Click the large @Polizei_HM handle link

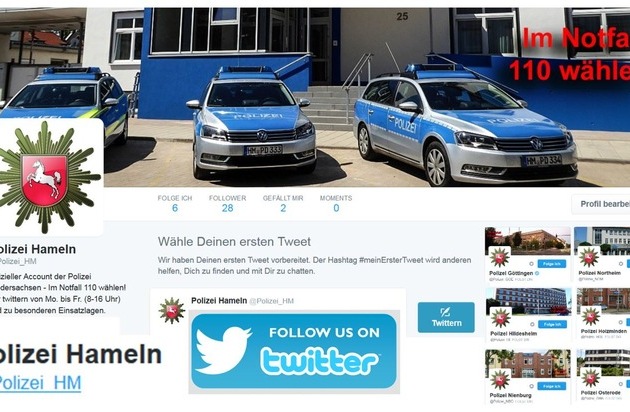click(40, 383)
